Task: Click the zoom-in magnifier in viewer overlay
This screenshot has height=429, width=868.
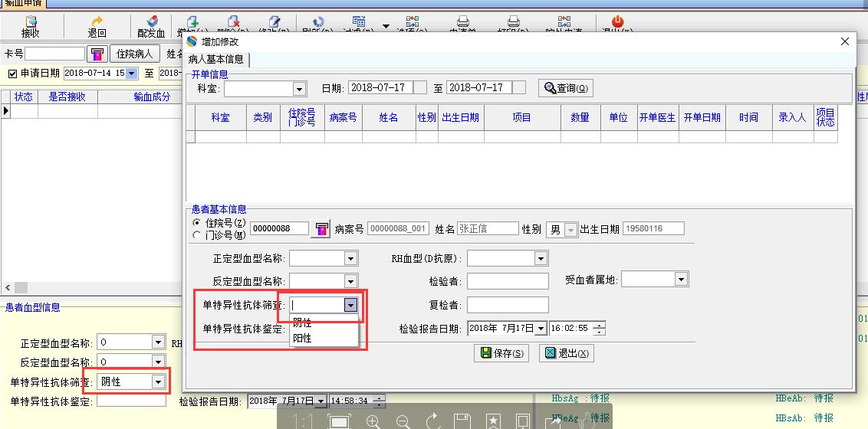Action: [373, 422]
